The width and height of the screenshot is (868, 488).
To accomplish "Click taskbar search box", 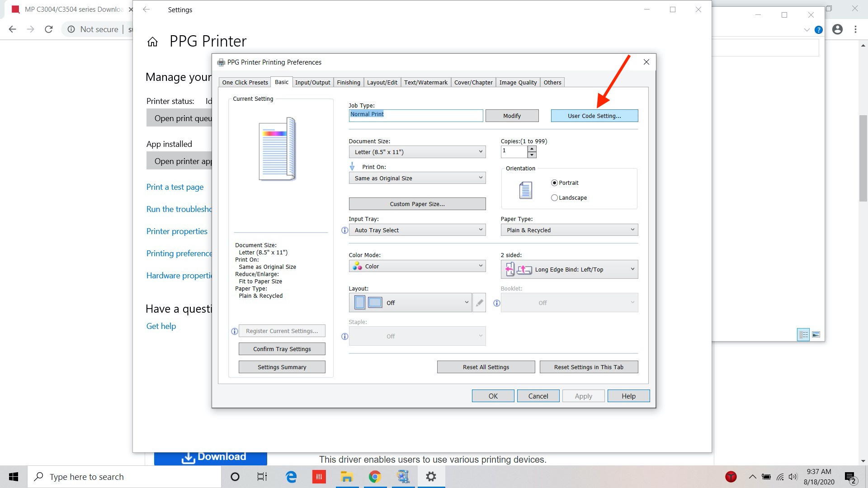I will [x=124, y=477].
